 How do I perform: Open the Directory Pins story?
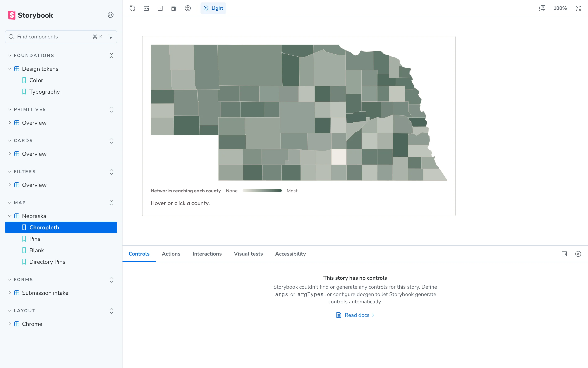point(47,262)
